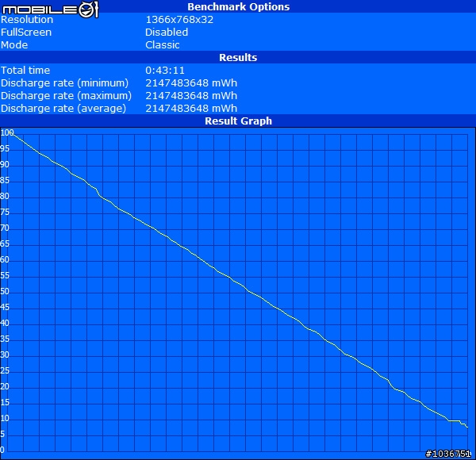476x460 pixels.
Task: Click the 10 axis label on graph
Action: (5, 419)
